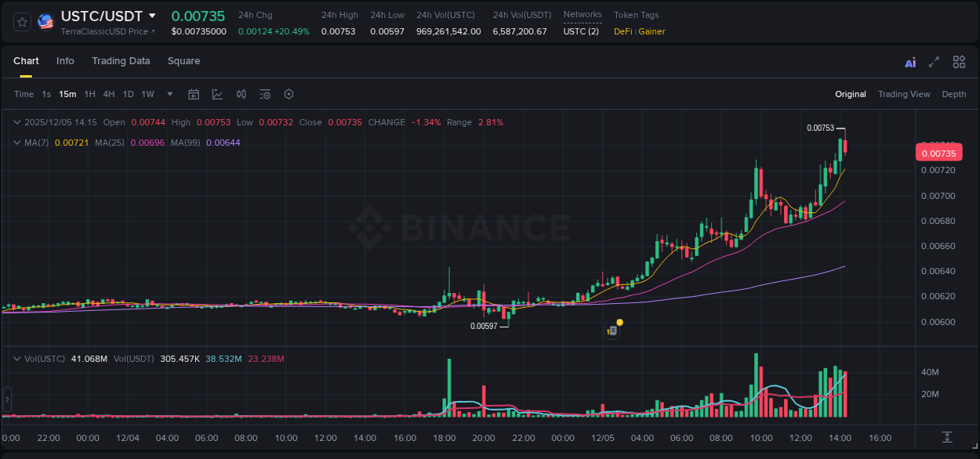Click the candlestick display icon
Image resolution: width=980 pixels, height=459 pixels.
click(x=241, y=94)
